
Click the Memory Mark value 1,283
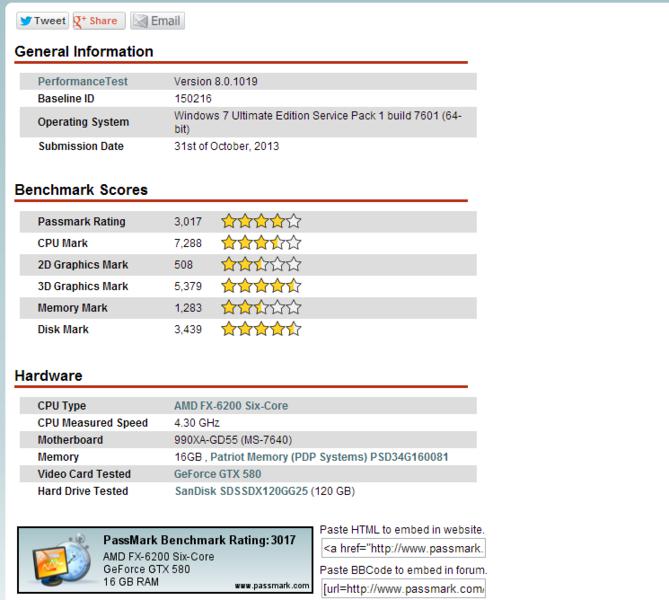[x=188, y=308]
